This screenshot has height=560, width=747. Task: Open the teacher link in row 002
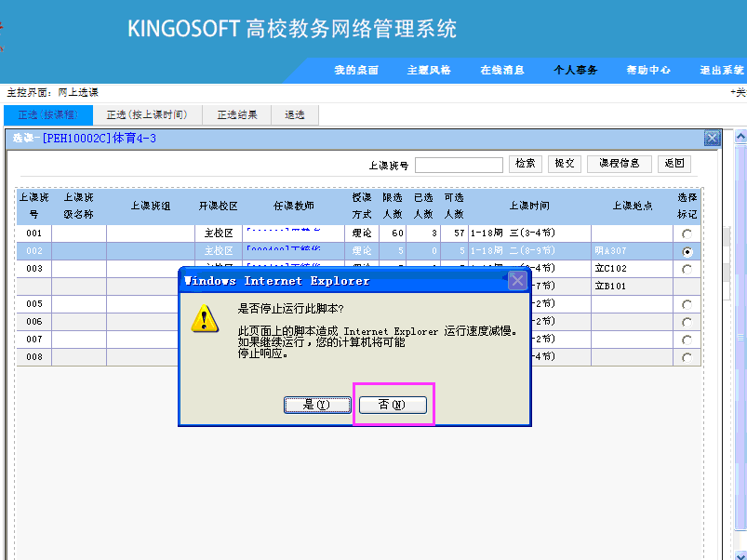pos(284,248)
